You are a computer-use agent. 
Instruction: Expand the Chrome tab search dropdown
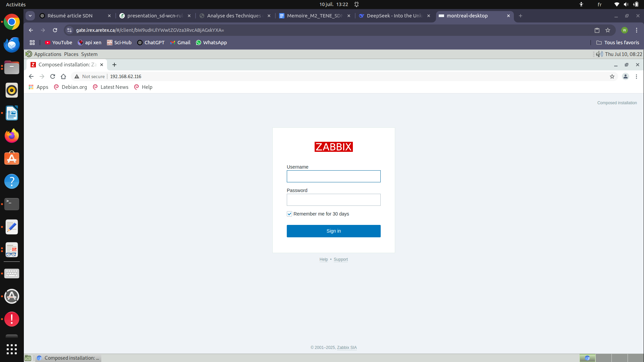coord(30,16)
